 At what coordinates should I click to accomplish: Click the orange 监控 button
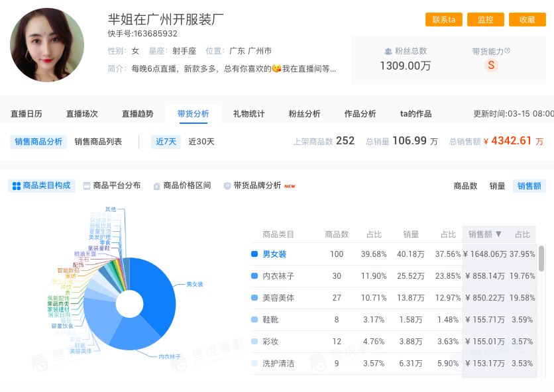tap(486, 20)
